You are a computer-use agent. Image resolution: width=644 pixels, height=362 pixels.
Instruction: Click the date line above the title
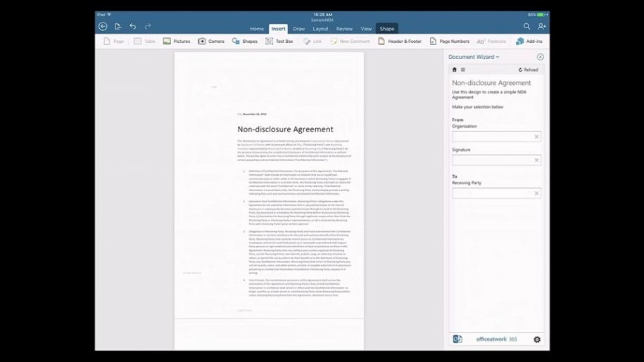[x=252, y=114]
